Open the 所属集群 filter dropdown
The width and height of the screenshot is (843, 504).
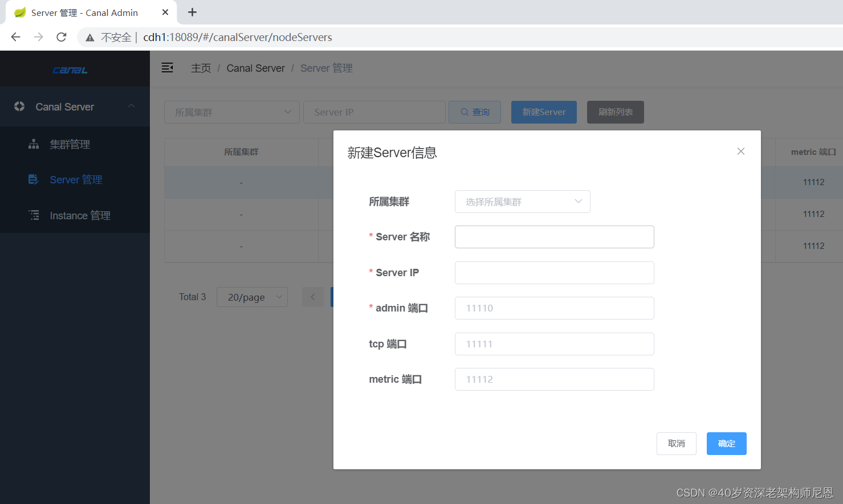click(232, 112)
